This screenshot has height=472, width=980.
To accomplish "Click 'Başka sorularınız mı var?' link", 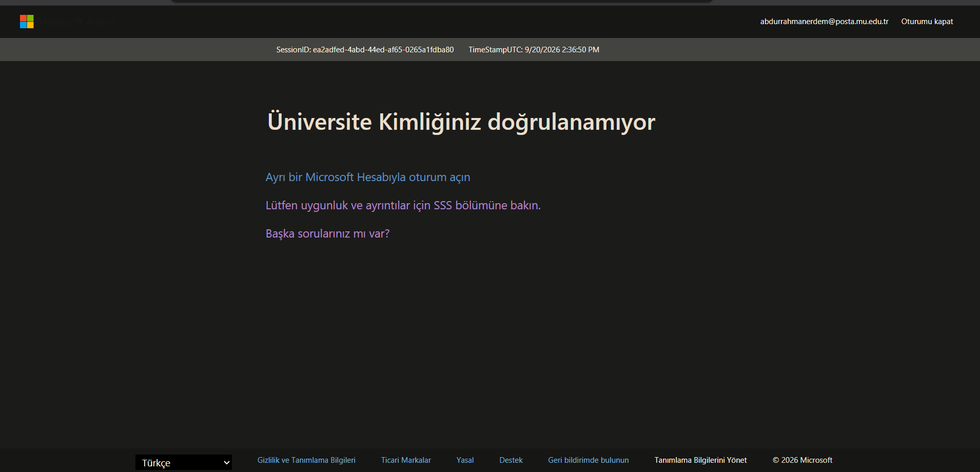I will click(327, 233).
